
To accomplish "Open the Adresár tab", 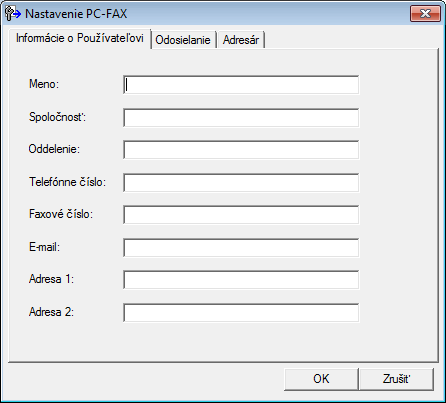I will click(241, 40).
